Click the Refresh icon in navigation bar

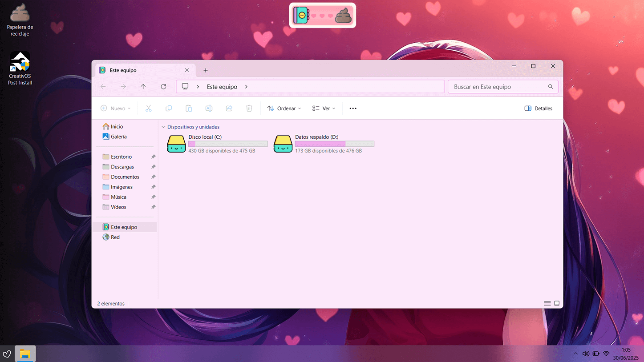pyautogui.click(x=163, y=87)
